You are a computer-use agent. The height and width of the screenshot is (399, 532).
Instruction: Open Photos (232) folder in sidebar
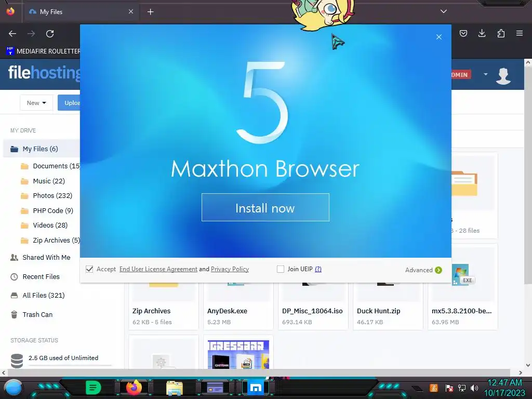point(46,196)
